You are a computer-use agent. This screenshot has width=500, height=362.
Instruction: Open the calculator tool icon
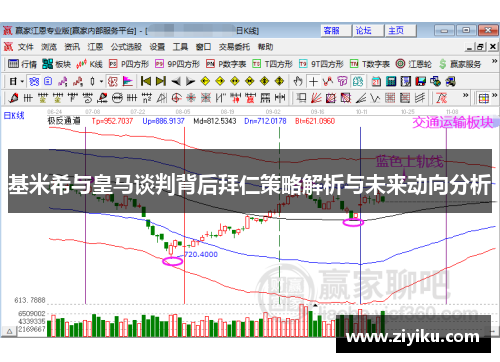coord(391,81)
